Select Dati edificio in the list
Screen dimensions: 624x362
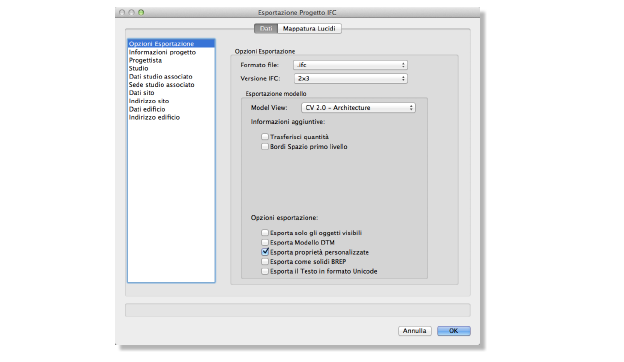pyautogui.click(x=171, y=109)
